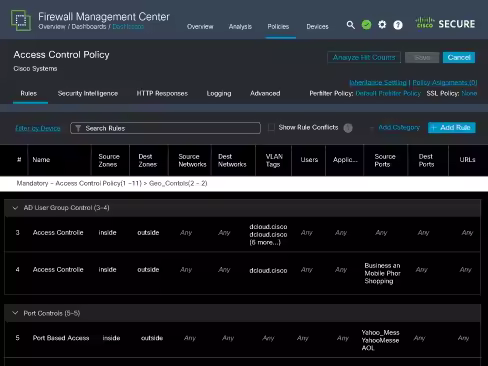Click the Name column header

point(41,160)
